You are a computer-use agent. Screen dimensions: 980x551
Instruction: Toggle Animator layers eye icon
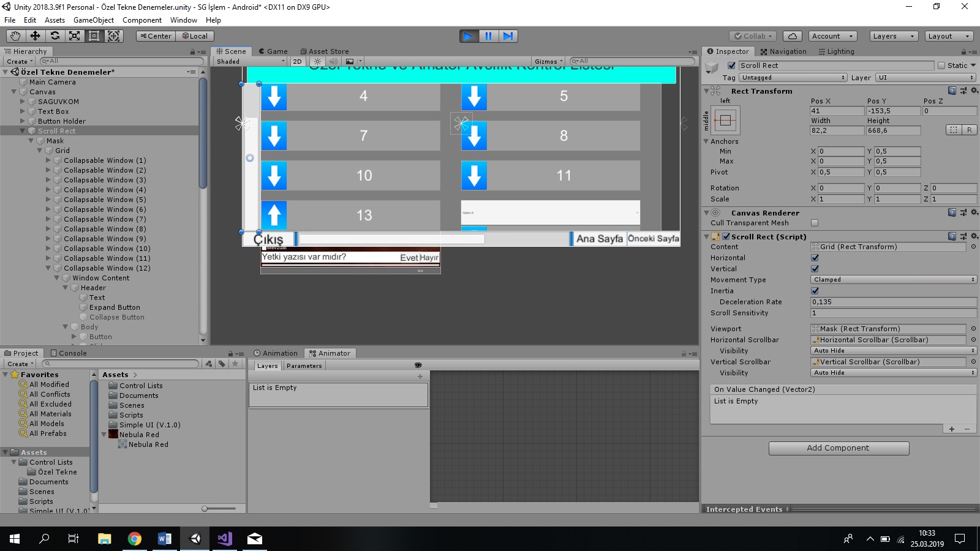point(418,365)
